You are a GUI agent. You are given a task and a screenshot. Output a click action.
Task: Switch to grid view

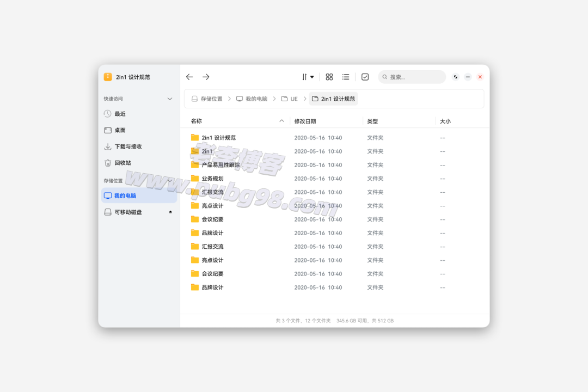point(329,77)
